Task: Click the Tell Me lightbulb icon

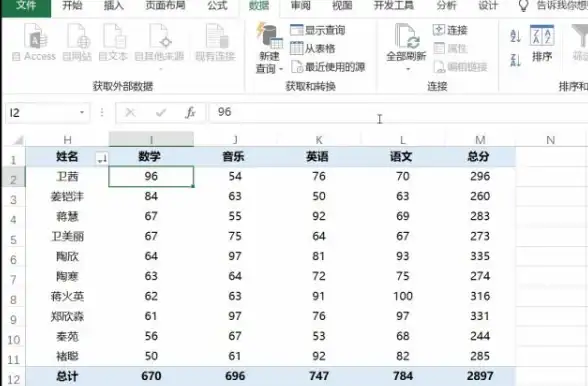Action: tap(523, 5)
